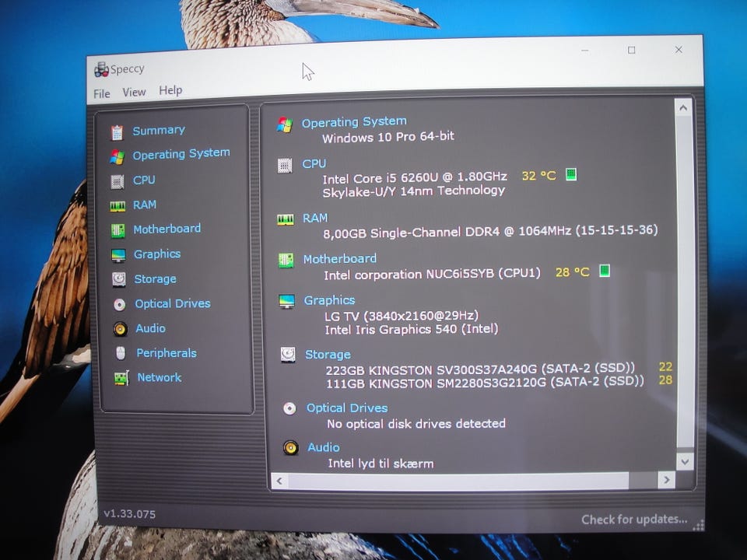Image resolution: width=747 pixels, height=560 pixels.
Task: Click Storage drive icon in summary panel
Action: coord(288,355)
